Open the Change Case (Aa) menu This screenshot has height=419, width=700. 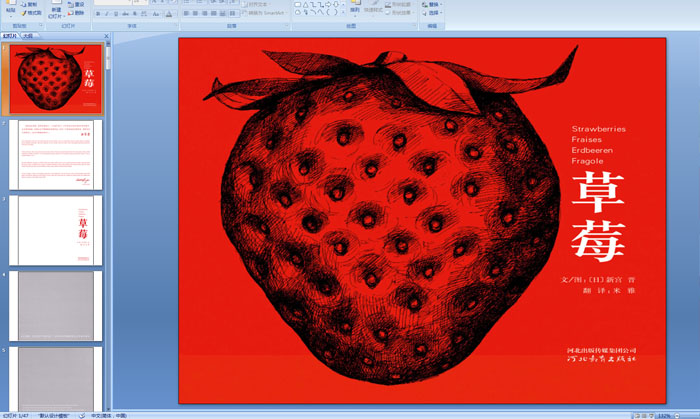point(156,14)
